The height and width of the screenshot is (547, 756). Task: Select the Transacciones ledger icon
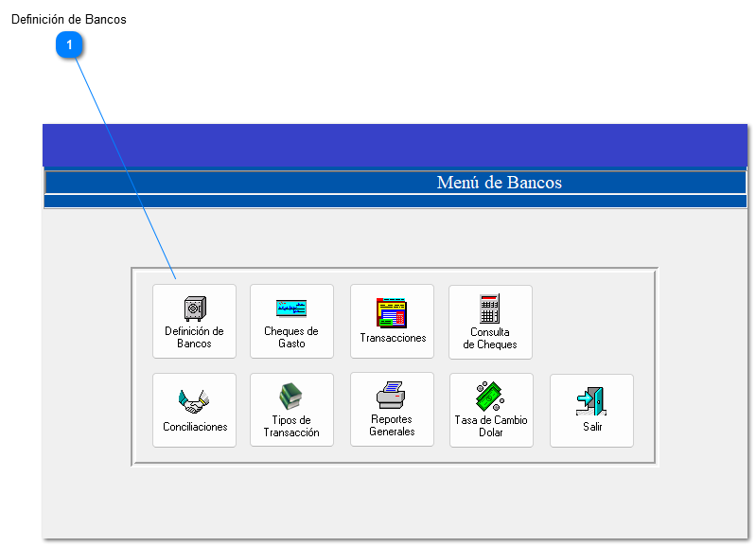pyautogui.click(x=392, y=312)
